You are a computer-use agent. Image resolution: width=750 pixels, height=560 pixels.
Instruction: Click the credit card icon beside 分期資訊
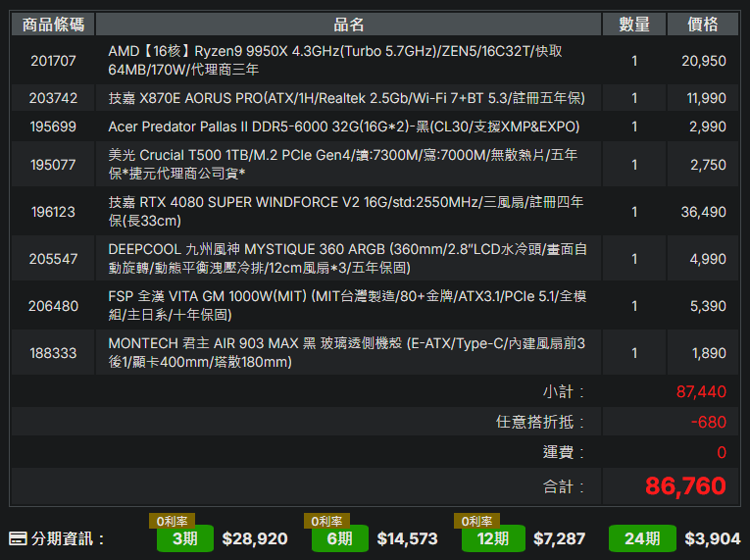[x=18, y=538]
